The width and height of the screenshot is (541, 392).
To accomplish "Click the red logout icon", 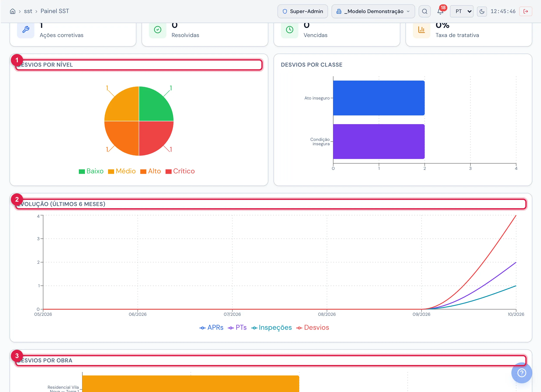I will tap(526, 11).
